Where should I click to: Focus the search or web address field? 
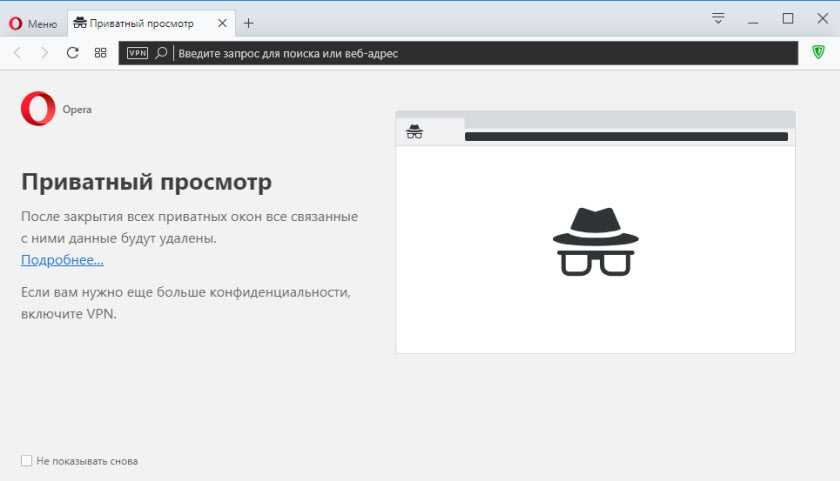[x=480, y=53]
